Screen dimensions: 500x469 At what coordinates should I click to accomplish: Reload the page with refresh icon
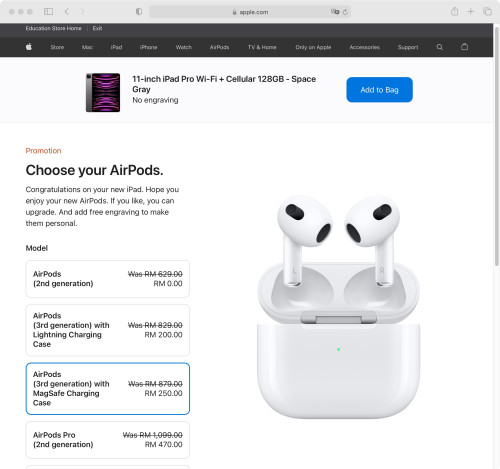tap(345, 12)
